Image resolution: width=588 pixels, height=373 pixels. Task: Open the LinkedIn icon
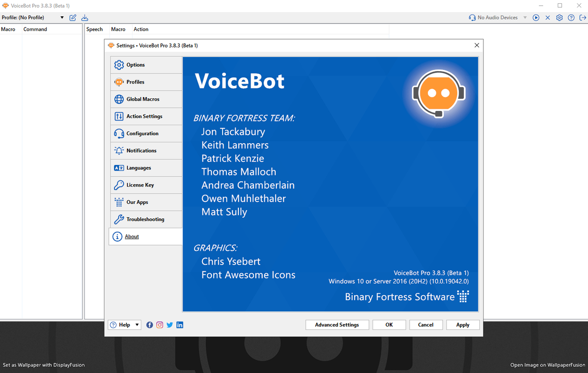(x=180, y=325)
